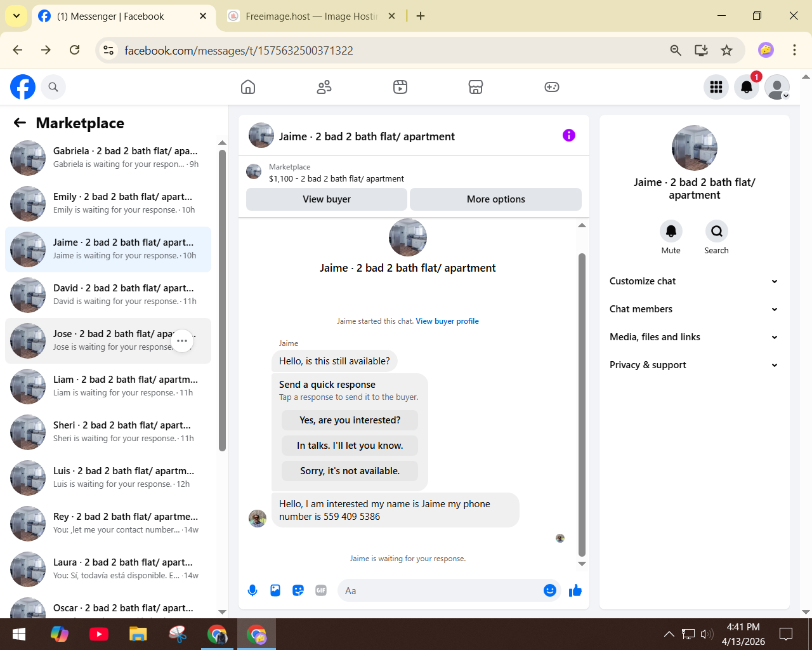Send quick reply 'In talks. I'll let you know.'

tap(350, 446)
